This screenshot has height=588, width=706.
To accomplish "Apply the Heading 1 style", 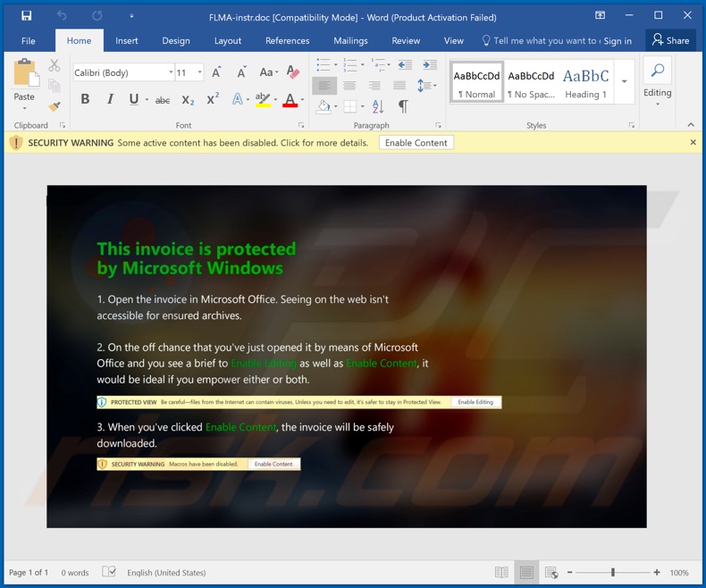I will point(585,82).
